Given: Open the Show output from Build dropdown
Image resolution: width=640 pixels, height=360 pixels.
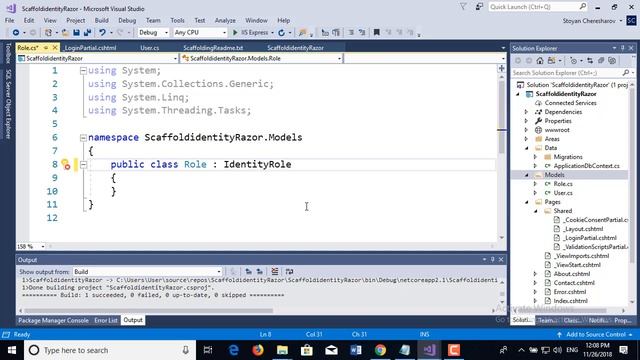Looking at the screenshot, I should coord(147,271).
